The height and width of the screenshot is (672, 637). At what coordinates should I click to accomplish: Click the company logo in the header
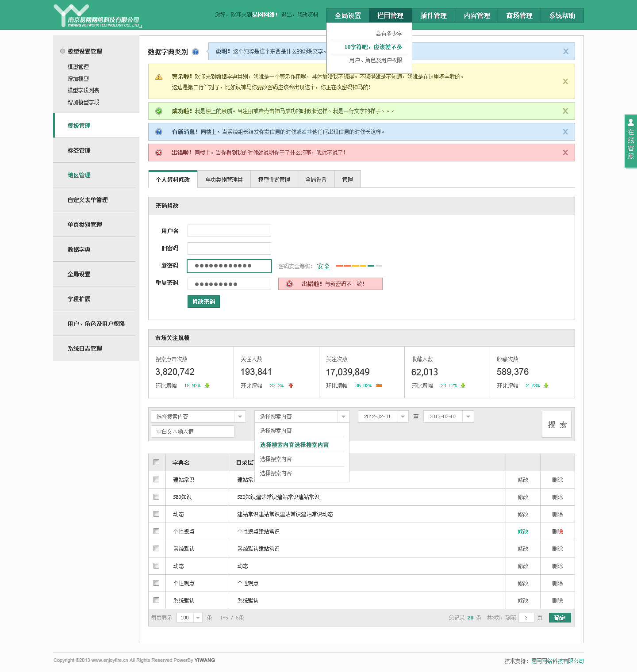(96, 16)
